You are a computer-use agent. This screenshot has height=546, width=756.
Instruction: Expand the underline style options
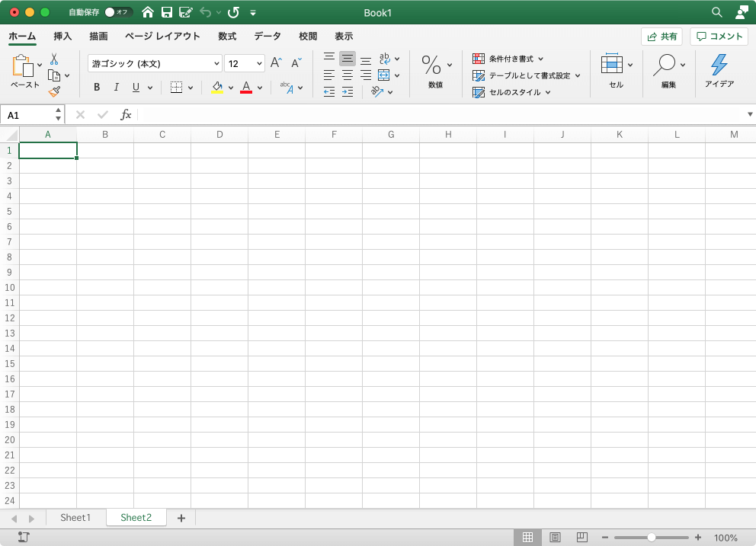[x=150, y=88]
